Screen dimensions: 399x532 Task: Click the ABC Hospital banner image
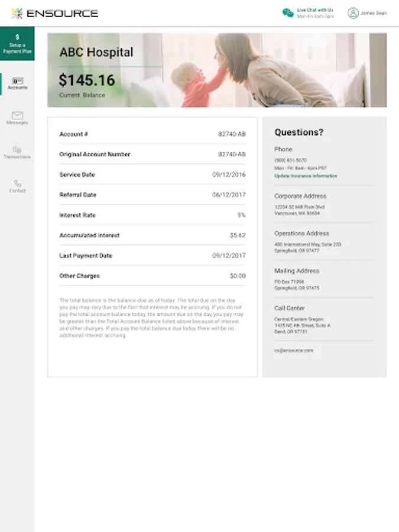pos(217,70)
